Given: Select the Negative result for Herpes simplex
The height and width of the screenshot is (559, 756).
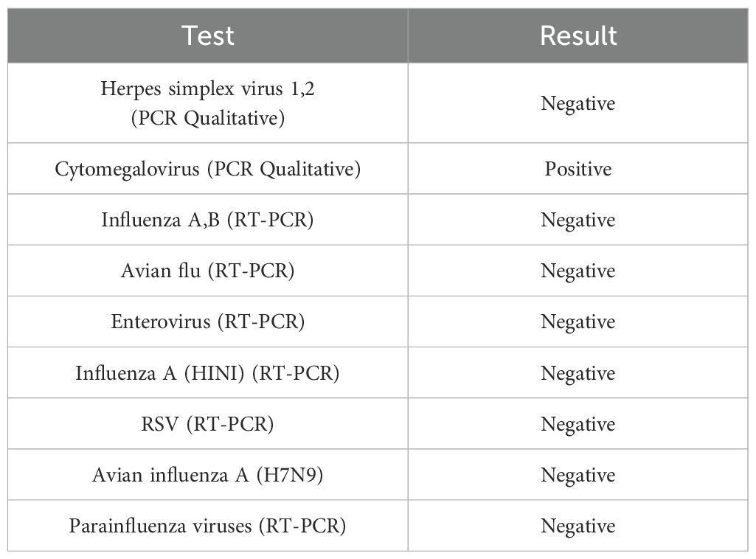Looking at the screenshot, I should click(x=578, y=103).
